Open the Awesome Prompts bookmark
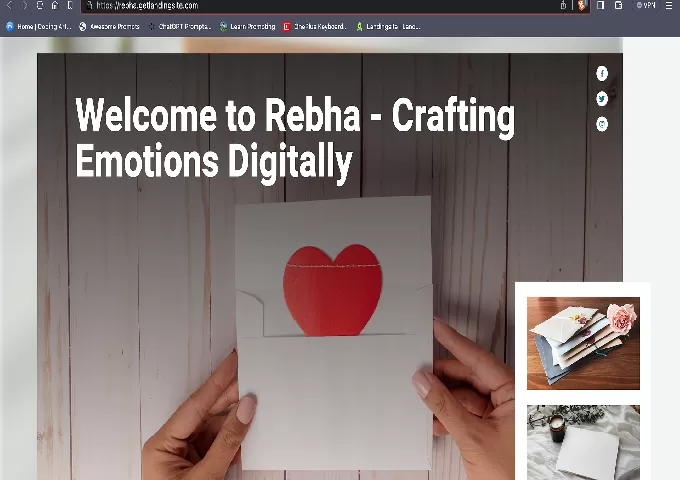Screen dimensions: 680x480 pos(109,27)
